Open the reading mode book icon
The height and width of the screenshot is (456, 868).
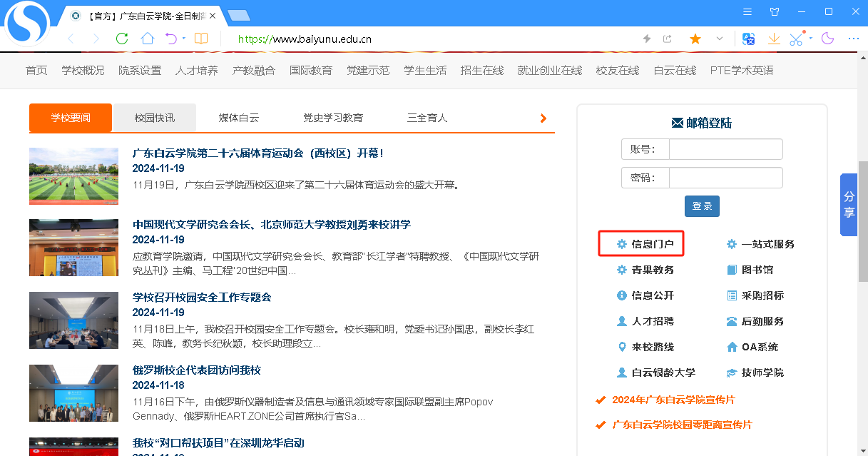201,39
